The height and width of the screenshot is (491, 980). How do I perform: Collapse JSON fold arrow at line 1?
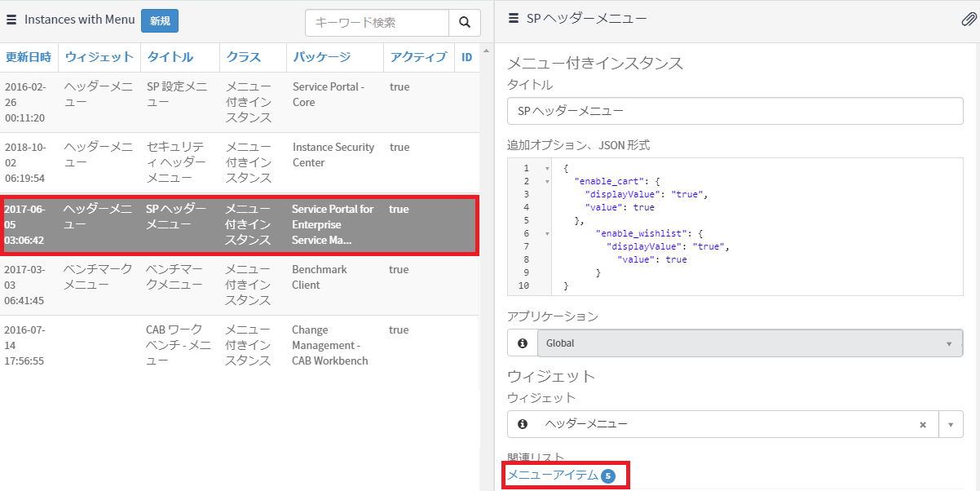(547, 169)
